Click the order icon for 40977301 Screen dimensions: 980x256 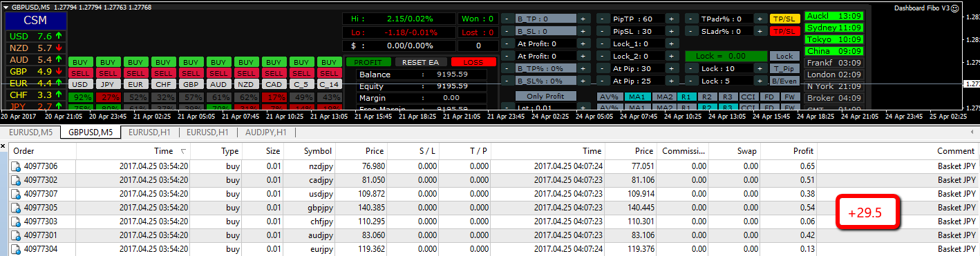pyautogui.click(x=16, y=235)
